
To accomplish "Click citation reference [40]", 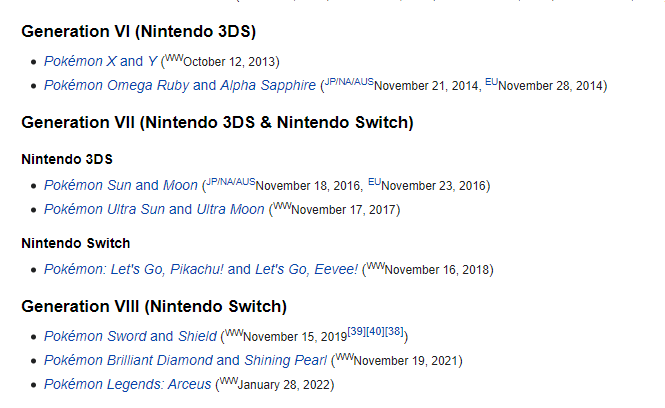I will [375, 332].
